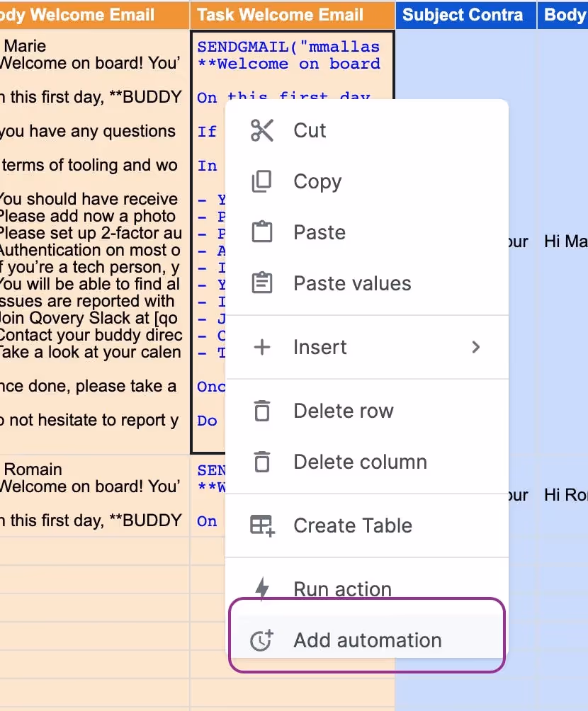Click the plus icon beside Insert

coord(262,347)
